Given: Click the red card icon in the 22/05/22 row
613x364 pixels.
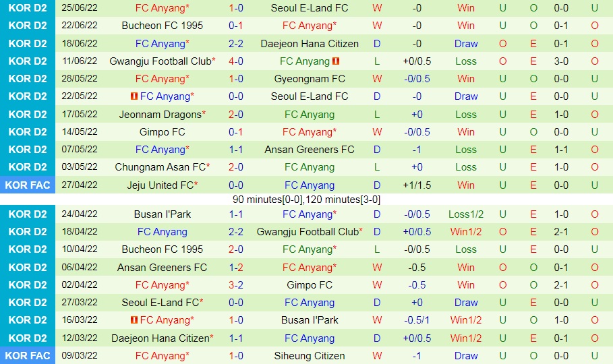Looking at the screenshot, I should pyautogui.click(x=134, y=96).
